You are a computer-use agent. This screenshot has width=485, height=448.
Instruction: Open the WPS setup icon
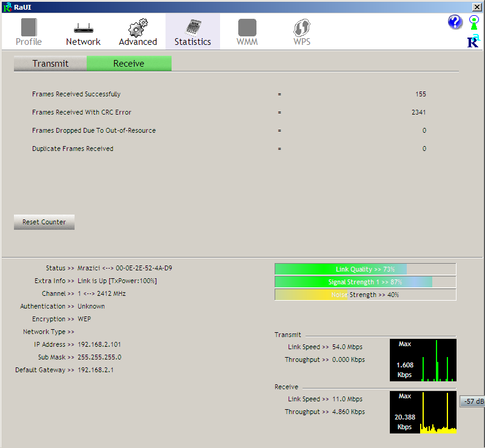302,28
